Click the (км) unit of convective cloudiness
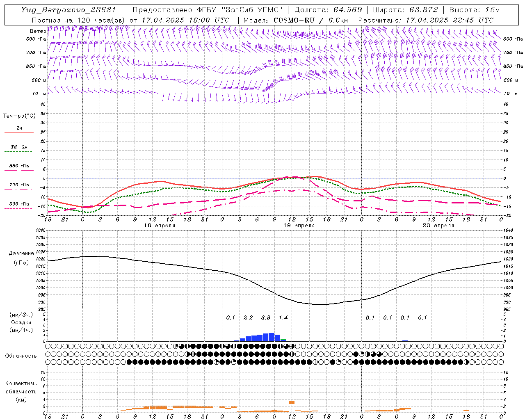The width and height of the screenshot is (525, 420). [21, 399]
